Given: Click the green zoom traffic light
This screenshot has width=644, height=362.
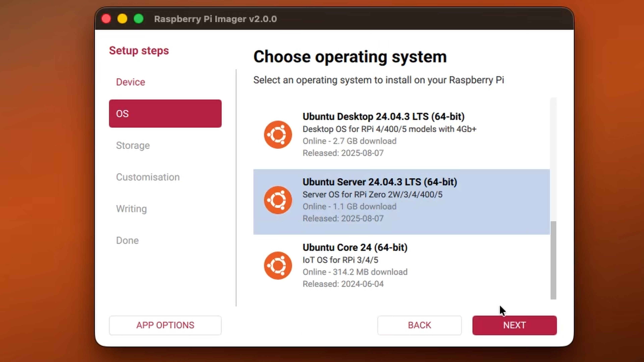Looking at the screenshot, I should 139,18.
